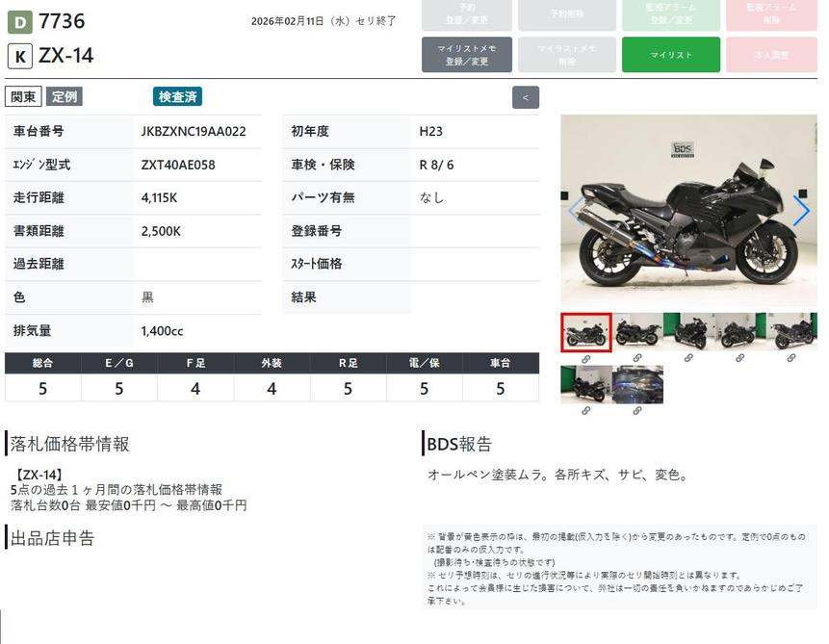
Task: Click link icon under meter close-up thumbnail
Action: [637, 410]
